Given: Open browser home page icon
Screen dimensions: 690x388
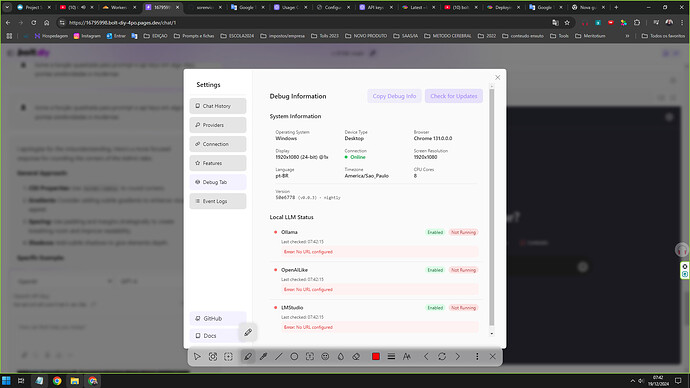Looking at the screenshot, I should (47, 22).
